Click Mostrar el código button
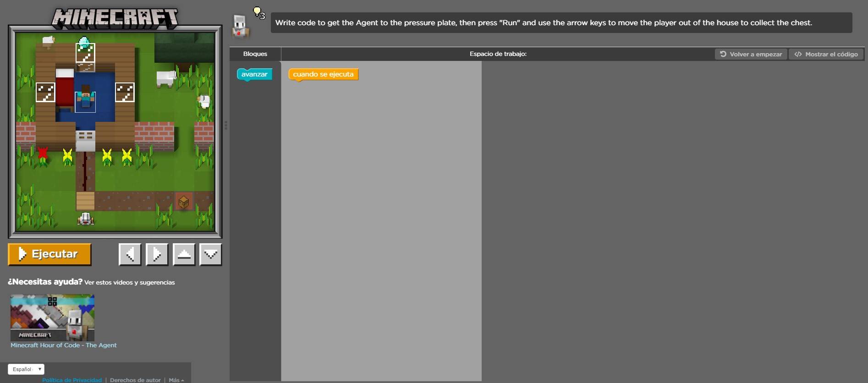Screen dimensions: 868x383 click(826, 54)
